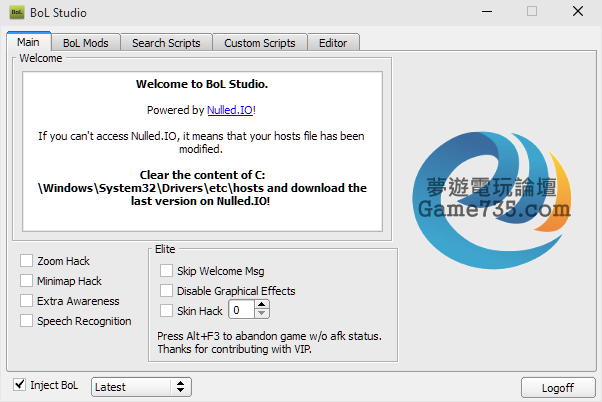Image resolution: width=602 pixels, height=402 pixels.
Task: Follow the Nulled.IO hyperlink
Action: pyautogui.click(x=230, y=110)
